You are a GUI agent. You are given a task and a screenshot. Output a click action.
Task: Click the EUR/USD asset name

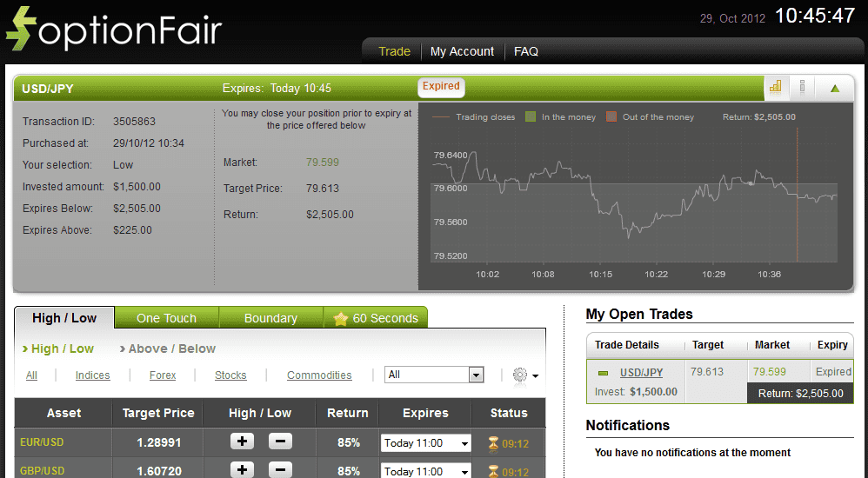click(x=42, y=442)
